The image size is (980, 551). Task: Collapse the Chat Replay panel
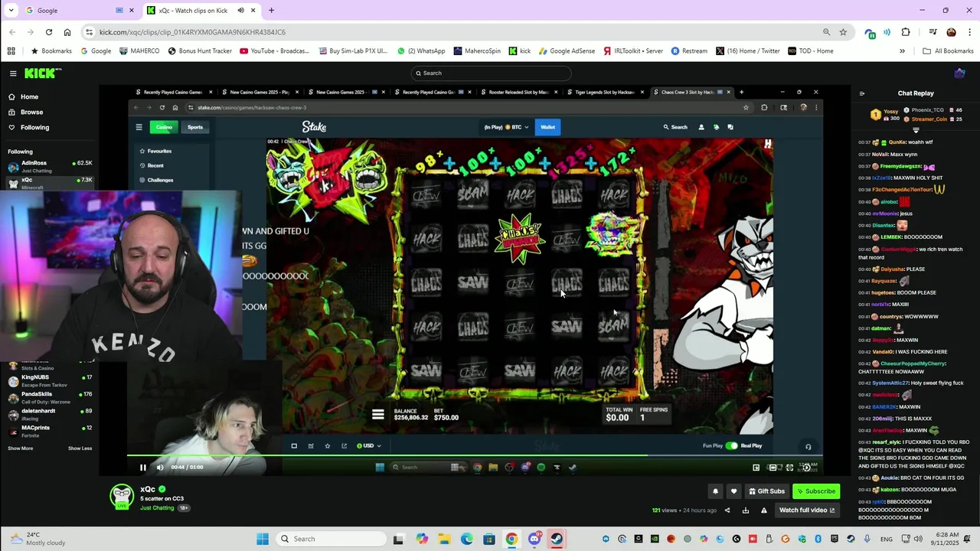click(861, 93)
